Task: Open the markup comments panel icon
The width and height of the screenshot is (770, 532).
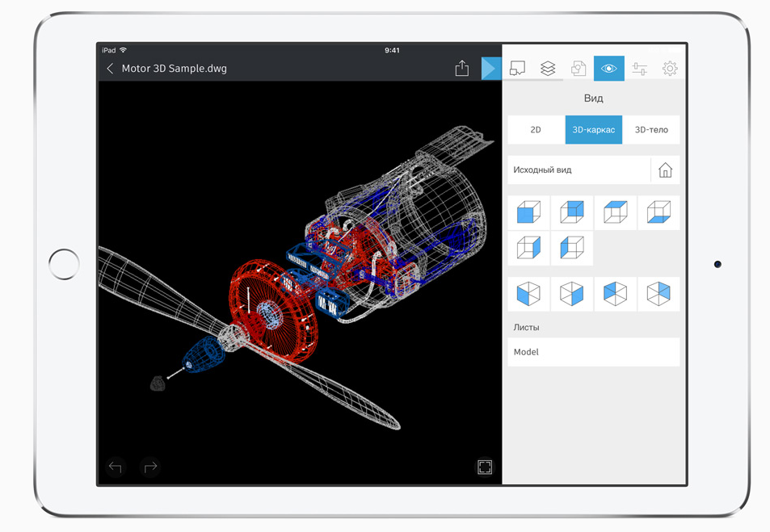Action: pyautogui.click(x=517, y=69)
